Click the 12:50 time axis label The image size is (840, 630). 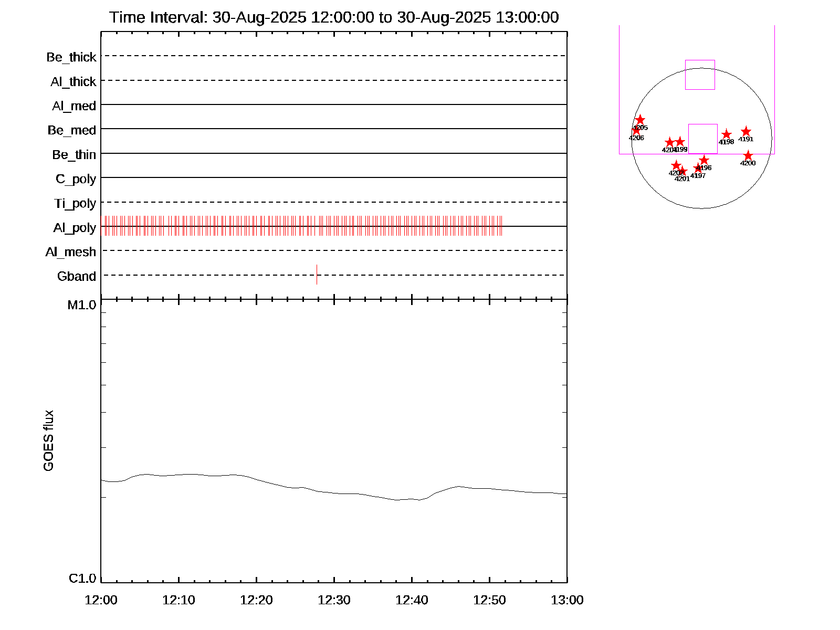[x=489, y=600]
